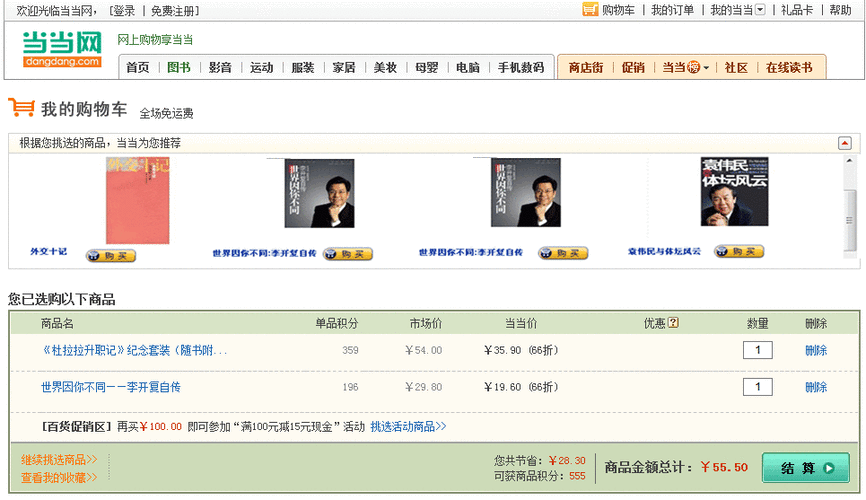The image size is (866, 500).
Task: Select the 美妆 tab
Action: click(x=385, y=67)
